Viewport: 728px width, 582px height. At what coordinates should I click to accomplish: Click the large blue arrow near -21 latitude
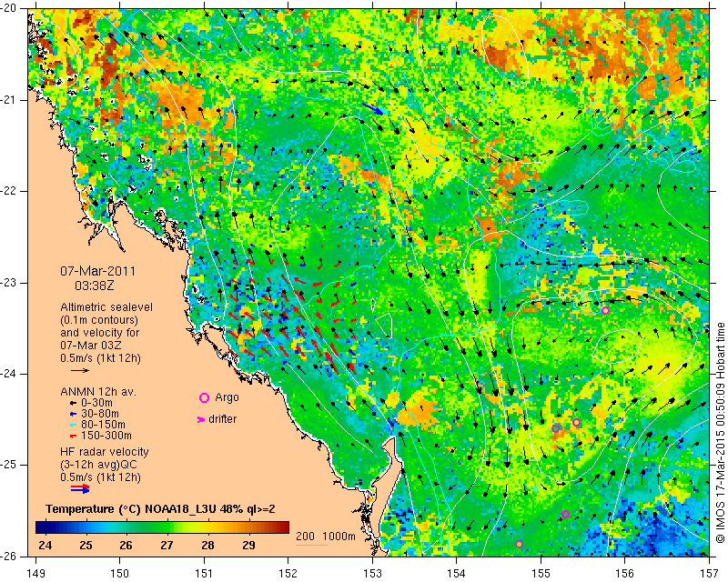(x=373, y=109)
